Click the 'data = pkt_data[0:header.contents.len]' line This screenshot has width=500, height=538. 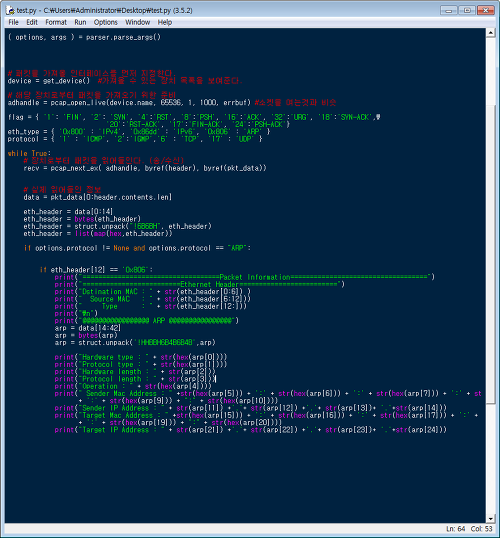tap(98, 197)
